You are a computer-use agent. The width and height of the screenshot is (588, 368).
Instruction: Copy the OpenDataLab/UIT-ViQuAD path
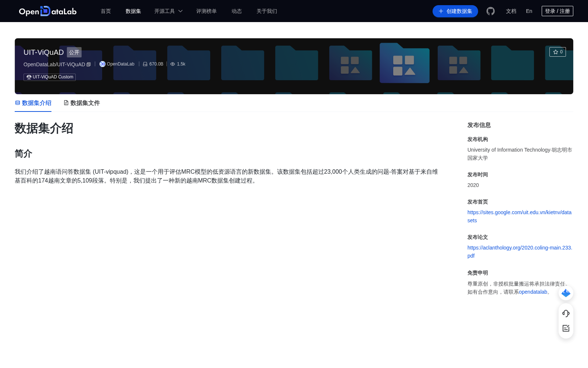click(89, 64)
